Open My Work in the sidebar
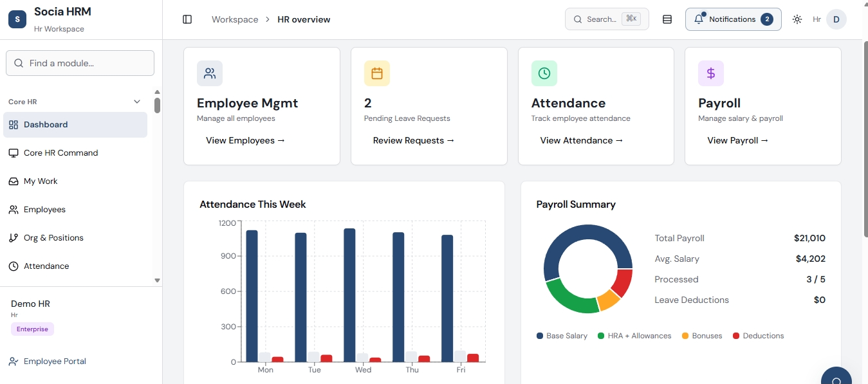 (x=75, y=181)
